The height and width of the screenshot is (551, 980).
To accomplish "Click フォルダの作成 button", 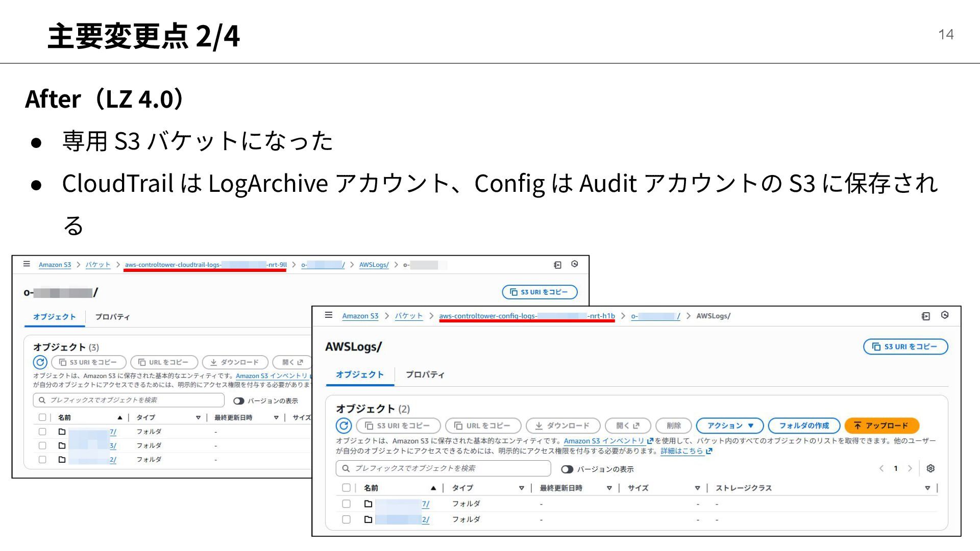I will pyautogui.click(x=803, y=425).
